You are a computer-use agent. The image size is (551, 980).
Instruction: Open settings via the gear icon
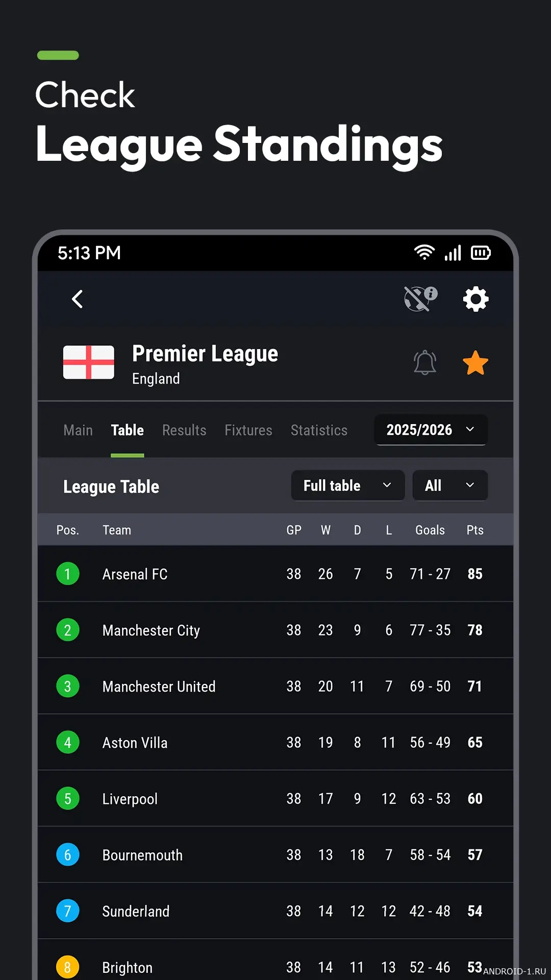[x=475, y=299]
